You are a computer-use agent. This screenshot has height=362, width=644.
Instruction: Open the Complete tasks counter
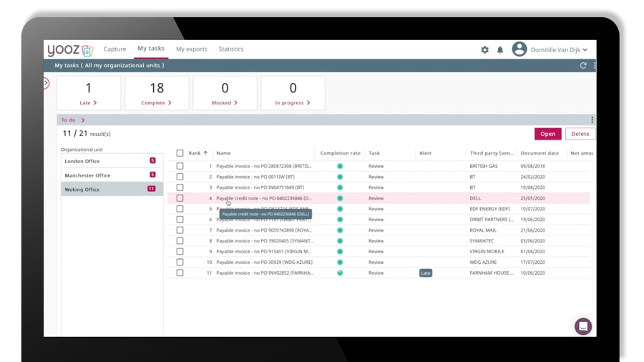coord(157,93)
